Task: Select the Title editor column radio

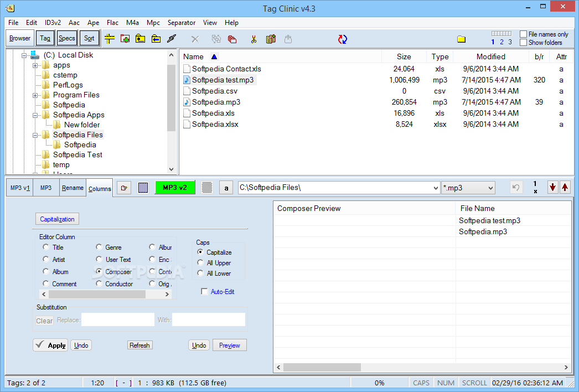Action: (46, 247)
